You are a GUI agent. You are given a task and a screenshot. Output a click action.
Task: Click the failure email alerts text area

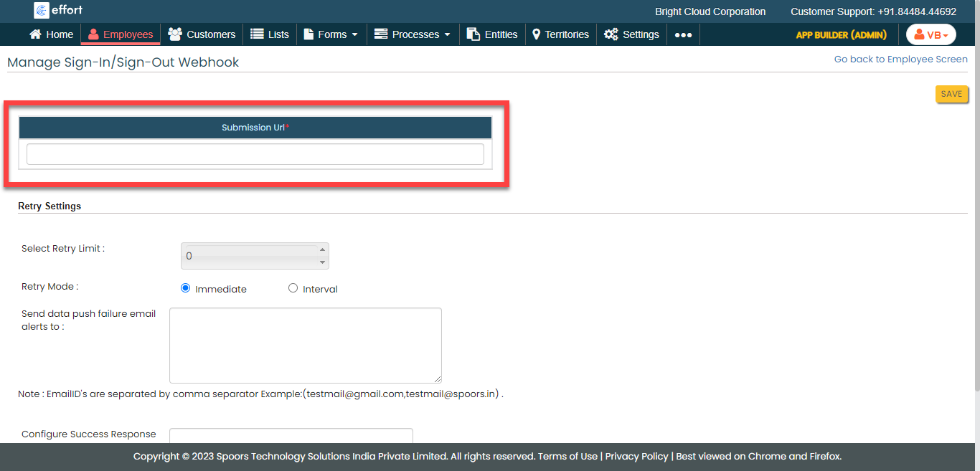coord(305,345)
